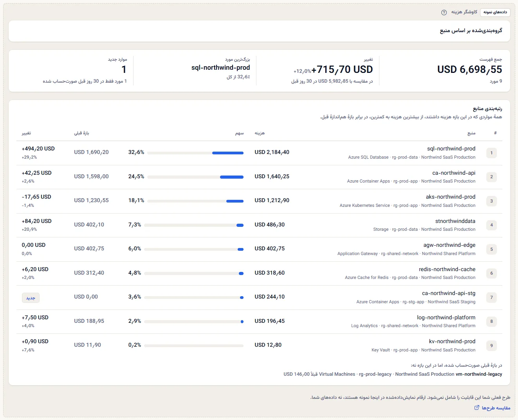The image size is (518, 420).
Task: Click the sql-northwind-prod resource name in row 1
Action: tap(451, 149)
